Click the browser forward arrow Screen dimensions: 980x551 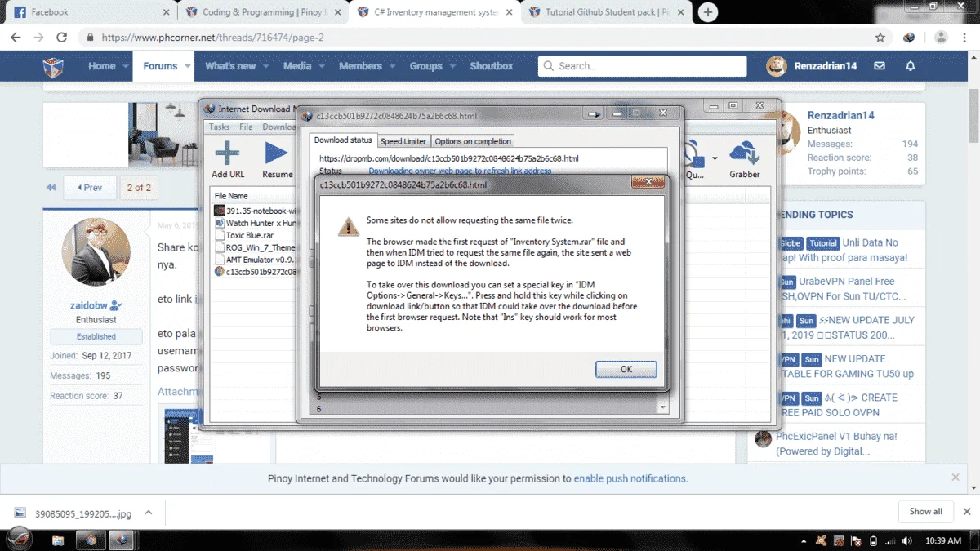pos(38,38)
